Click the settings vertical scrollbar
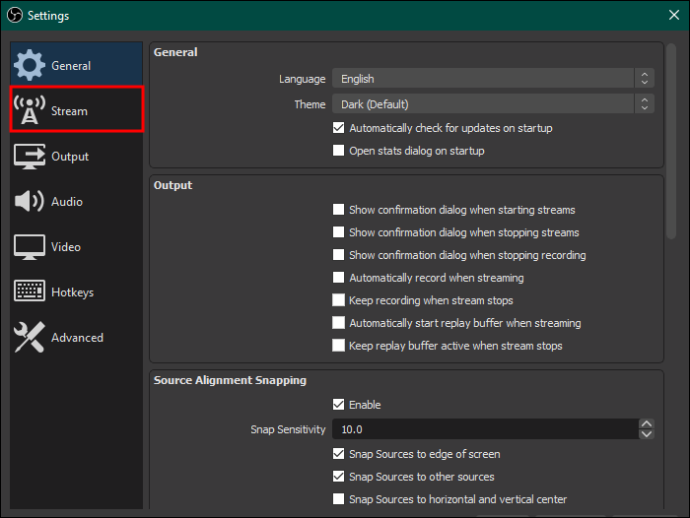This screenshot has width=690, height=518. point(671,142)
